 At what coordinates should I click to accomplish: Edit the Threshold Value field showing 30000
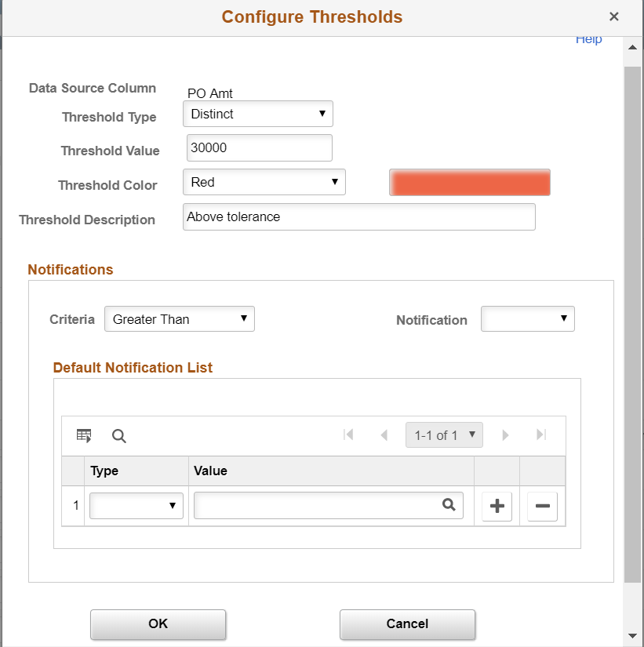tap(259, 147)
